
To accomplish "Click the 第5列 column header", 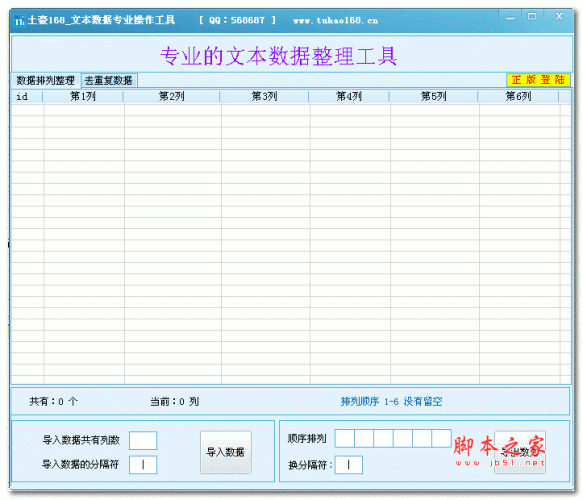I will click(x=434, y=97).
